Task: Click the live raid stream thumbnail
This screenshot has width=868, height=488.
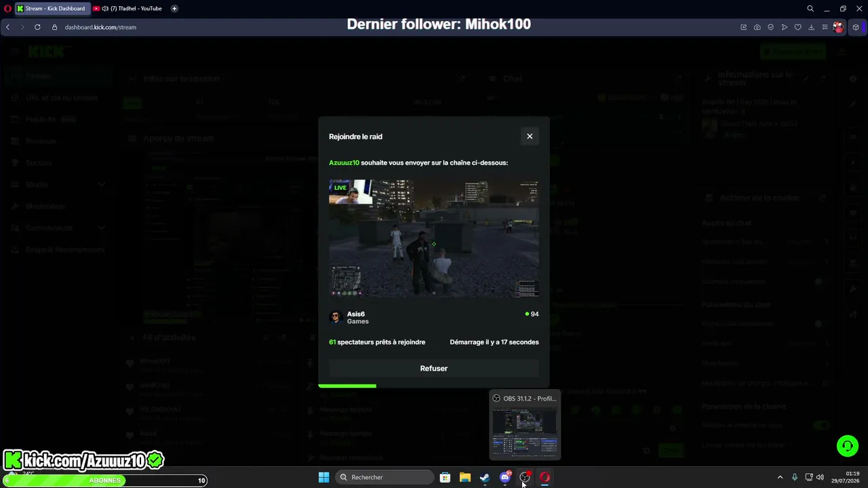Action: pos(434,239)
